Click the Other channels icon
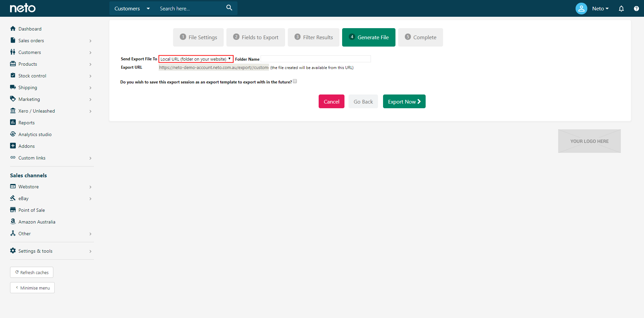Screen dimensions: 644x318 (13, 233)
